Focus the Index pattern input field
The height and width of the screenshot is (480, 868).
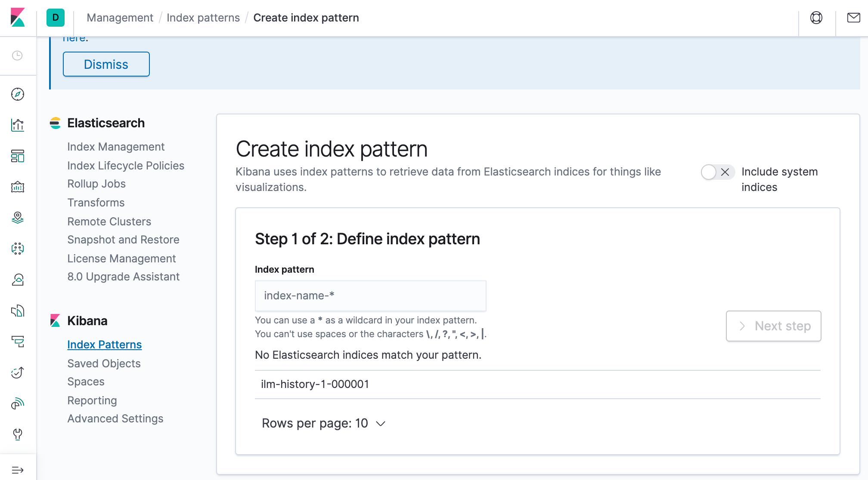(x=371, y=296)
